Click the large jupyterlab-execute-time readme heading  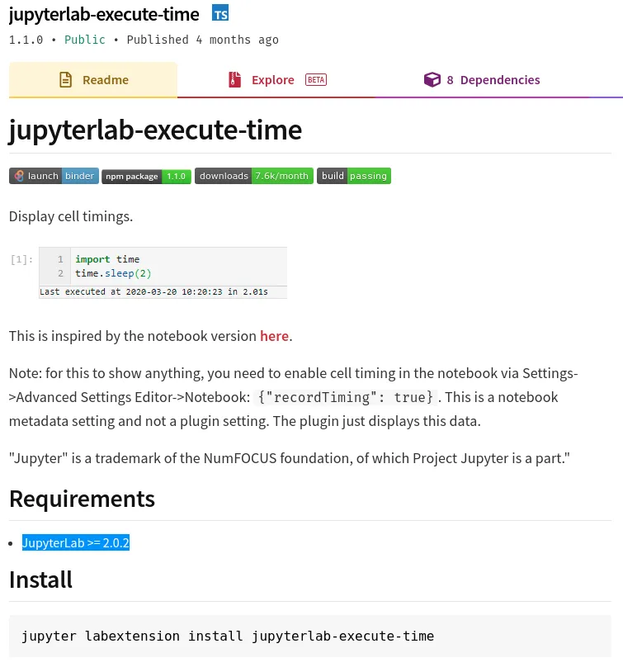[x=155, y=130]
